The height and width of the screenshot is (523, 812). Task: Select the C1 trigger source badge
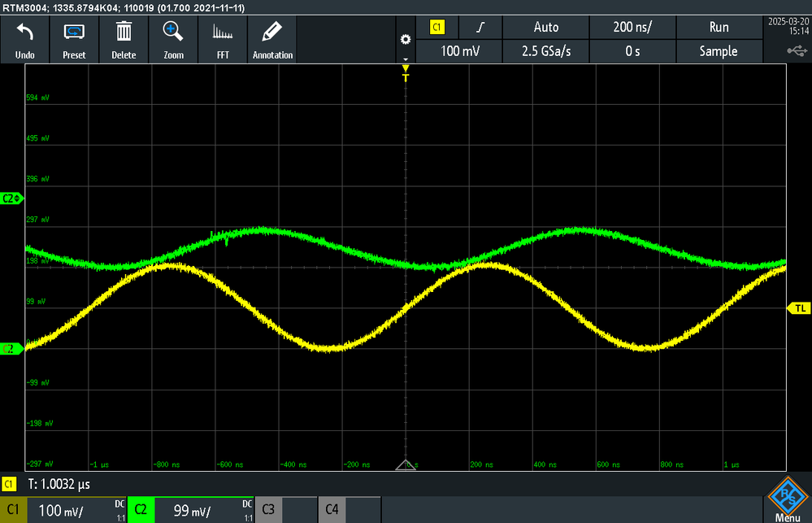[x=437, y=27]
